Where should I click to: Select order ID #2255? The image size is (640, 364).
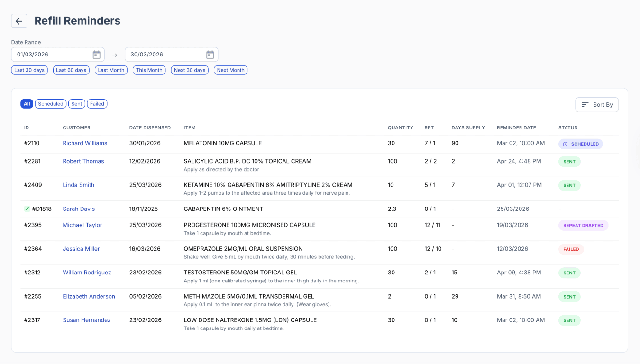(33, 297)
